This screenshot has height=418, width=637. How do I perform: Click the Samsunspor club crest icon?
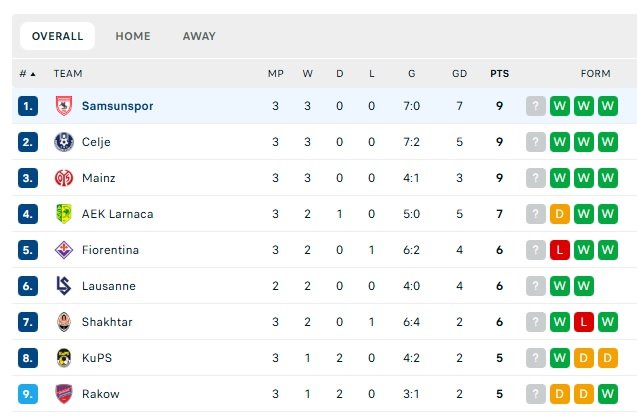(64, 106)
